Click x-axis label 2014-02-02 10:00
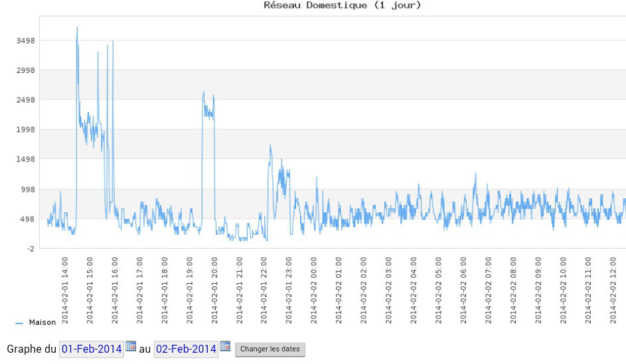The image size is (626, 364). (563, 290)
